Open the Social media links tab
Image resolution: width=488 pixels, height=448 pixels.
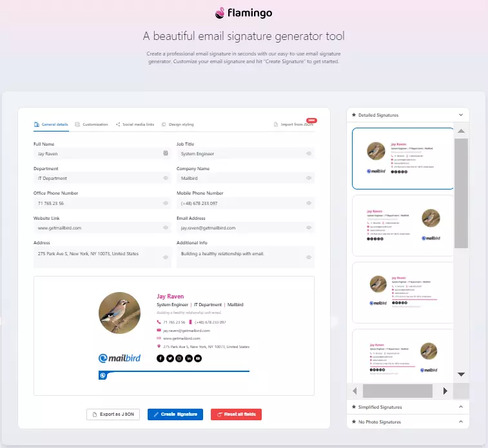[135, 124]
